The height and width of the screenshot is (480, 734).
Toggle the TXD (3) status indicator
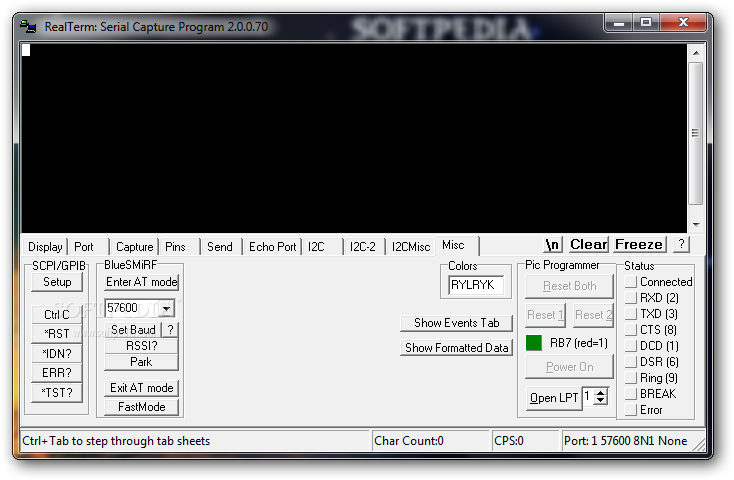pyautogui.click(x=631, y=314)
